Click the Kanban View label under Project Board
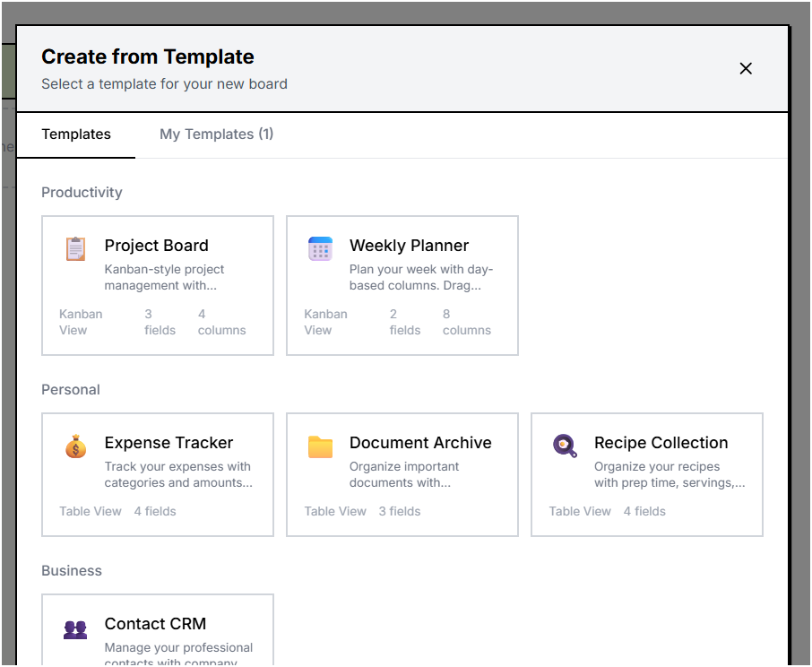The image size is (812, 667). click(x=81, y=322)
